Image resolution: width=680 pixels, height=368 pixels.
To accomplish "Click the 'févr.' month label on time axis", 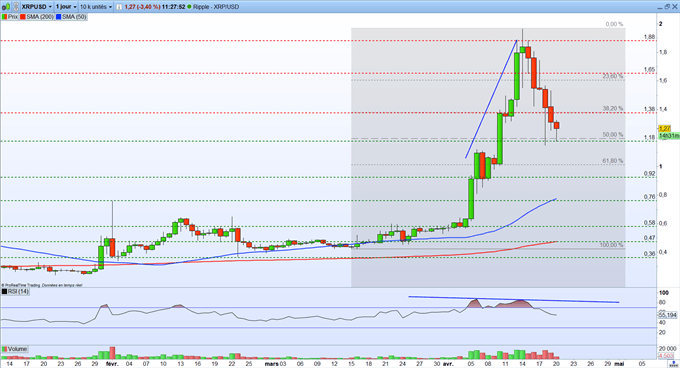I will [112, 364].
